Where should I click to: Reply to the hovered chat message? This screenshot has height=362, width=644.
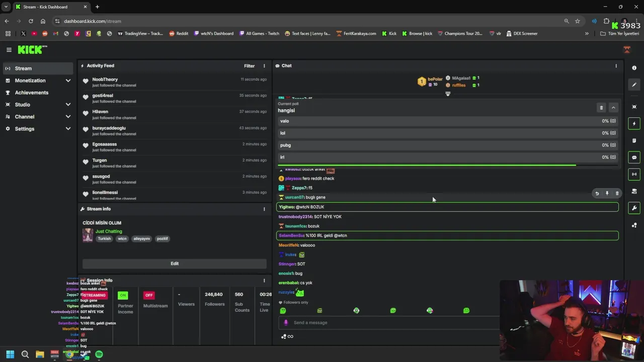coord(597,194)
